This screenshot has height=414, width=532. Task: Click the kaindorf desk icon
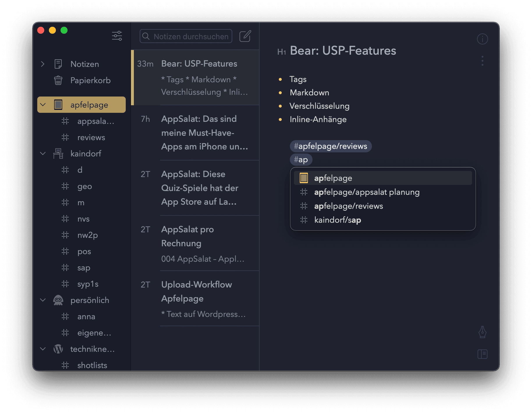(x=58, y=154)
